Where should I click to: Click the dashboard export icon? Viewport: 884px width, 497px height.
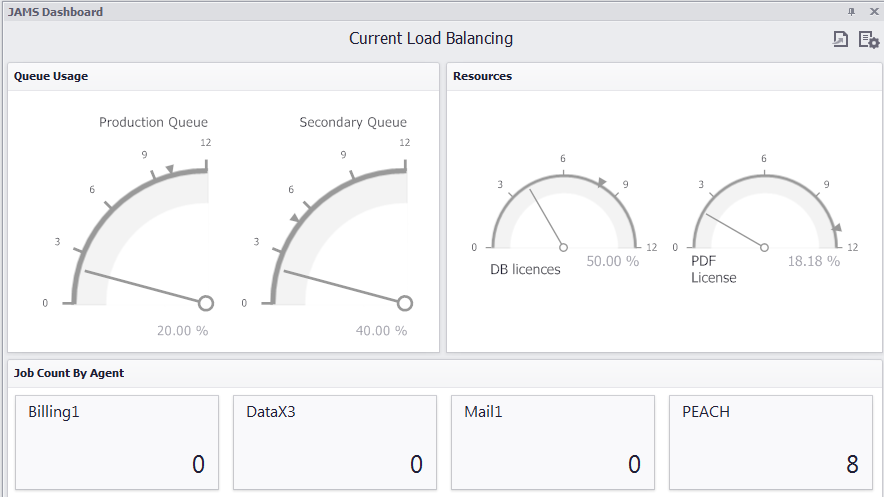coord(841,40)
